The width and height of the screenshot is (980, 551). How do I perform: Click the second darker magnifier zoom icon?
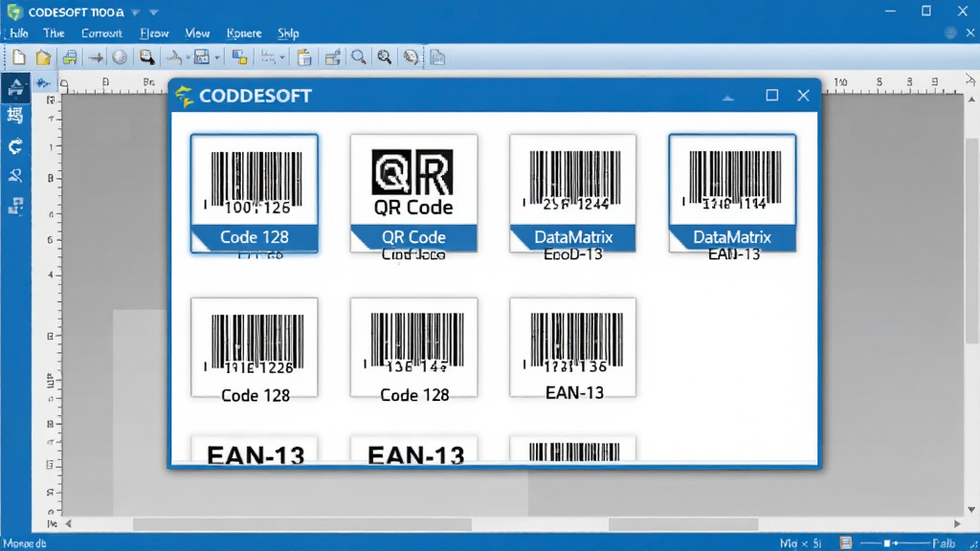point(385,57)
